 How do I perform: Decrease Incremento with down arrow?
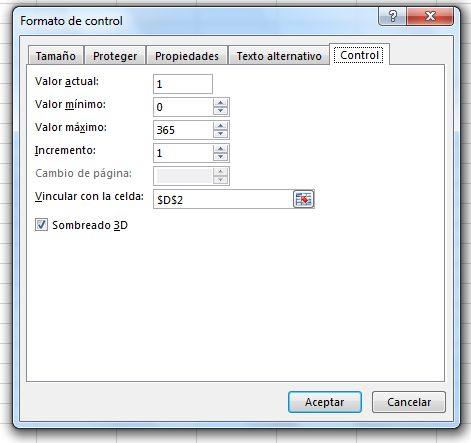pos(220,157)
